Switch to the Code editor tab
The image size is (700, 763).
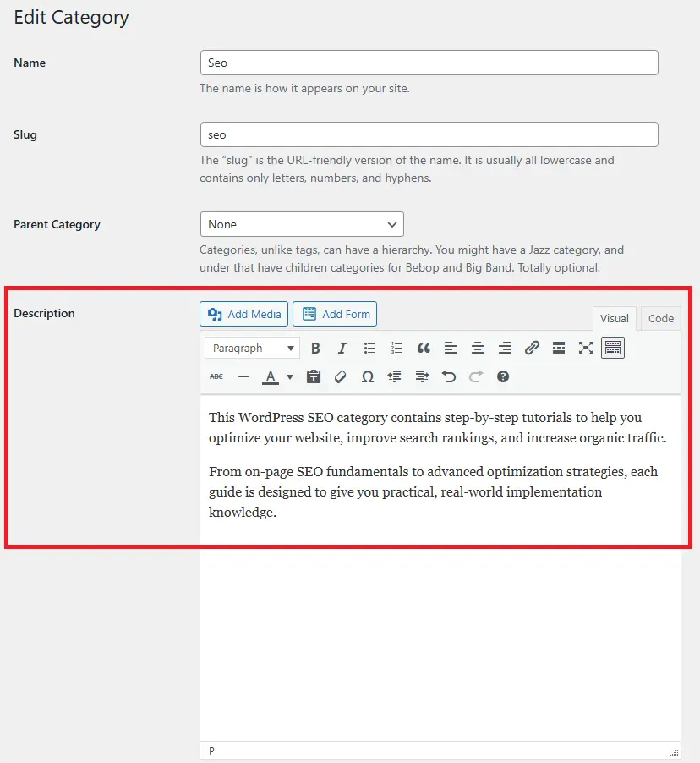click(660, 318)
